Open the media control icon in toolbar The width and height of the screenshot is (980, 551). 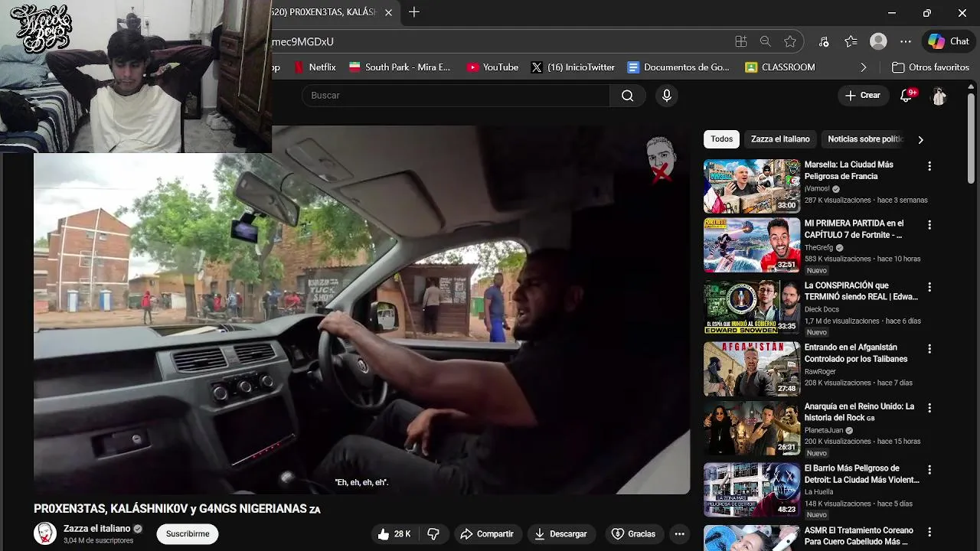pyautogui.click(x=824, y=41)
